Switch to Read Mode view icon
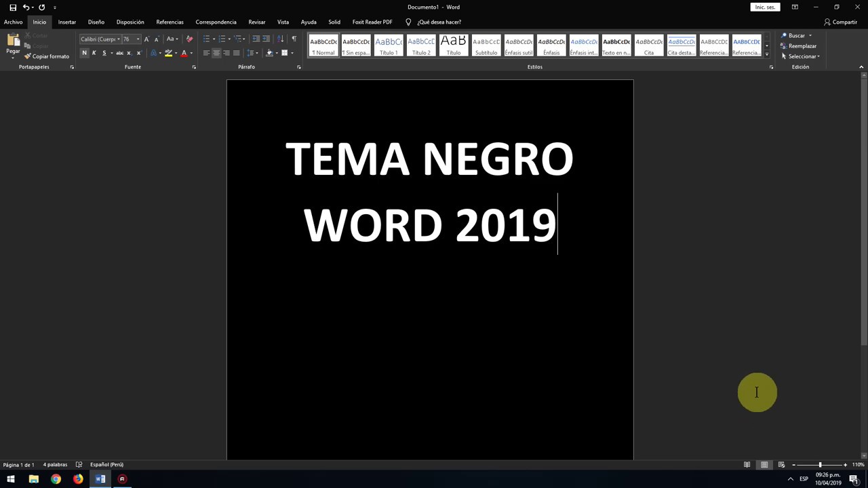Image resolution: width=868 pixels, height=488 pixels. pyautogui.click(x=747, y=464)
